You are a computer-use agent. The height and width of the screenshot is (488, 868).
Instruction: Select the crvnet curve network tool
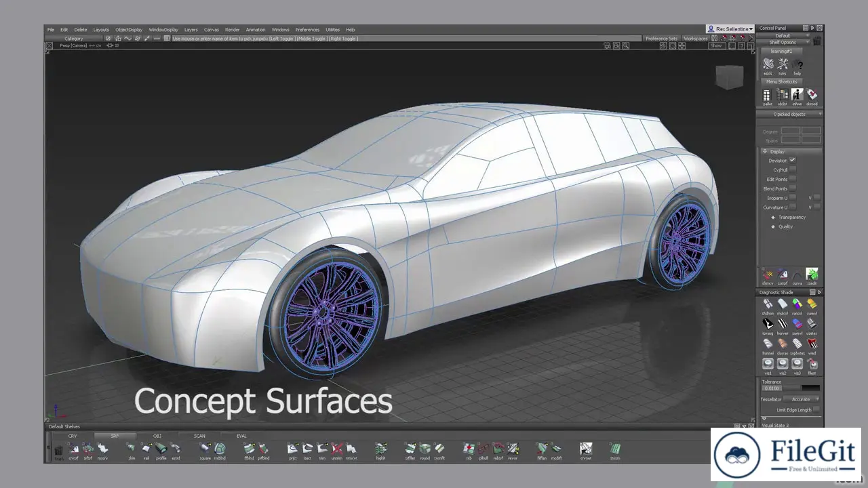[586, 450]
